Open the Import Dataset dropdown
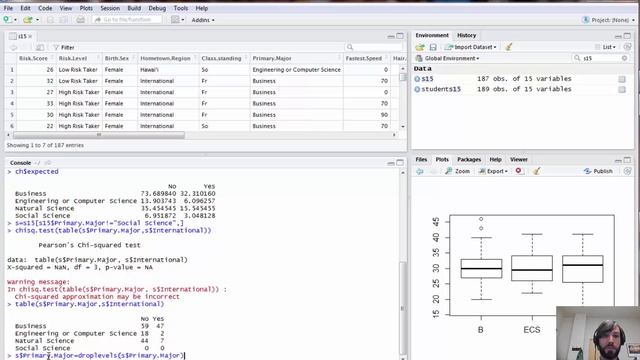This screenshot has width=640, height=360. pos(471,47)
